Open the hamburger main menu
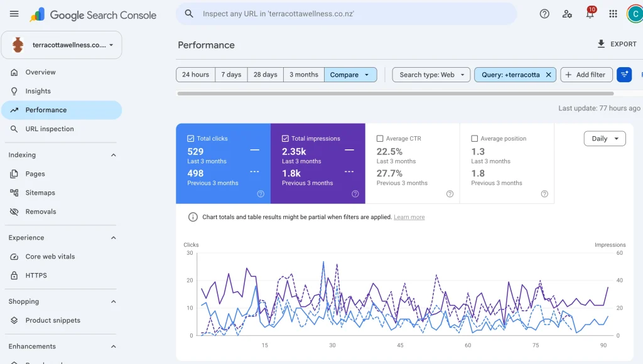 coord(14,14)
